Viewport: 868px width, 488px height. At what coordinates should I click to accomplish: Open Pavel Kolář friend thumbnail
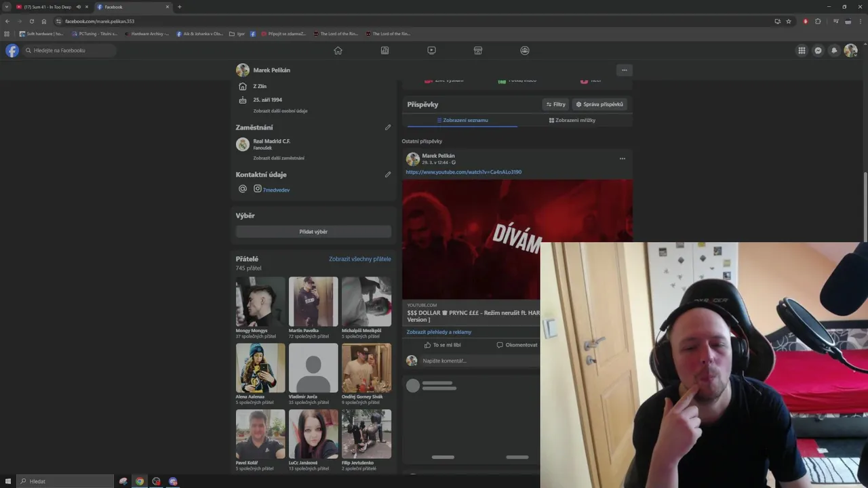(x=260, y=434)
